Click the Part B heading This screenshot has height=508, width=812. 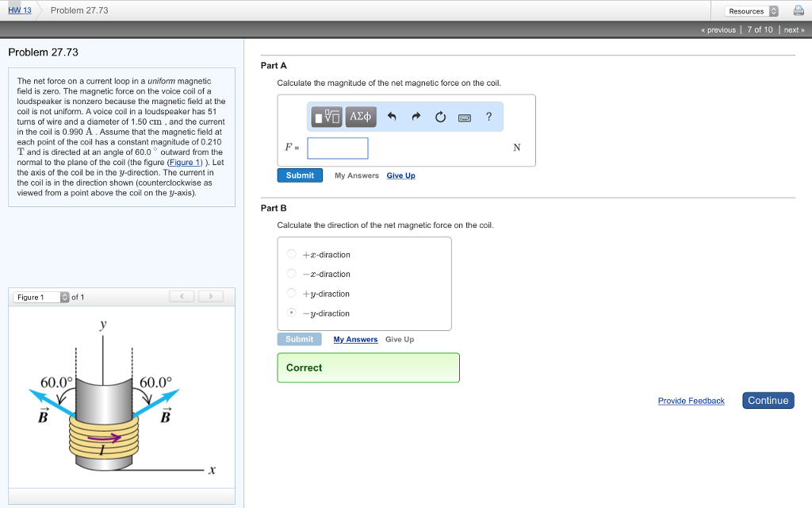[x=274, y=208]
